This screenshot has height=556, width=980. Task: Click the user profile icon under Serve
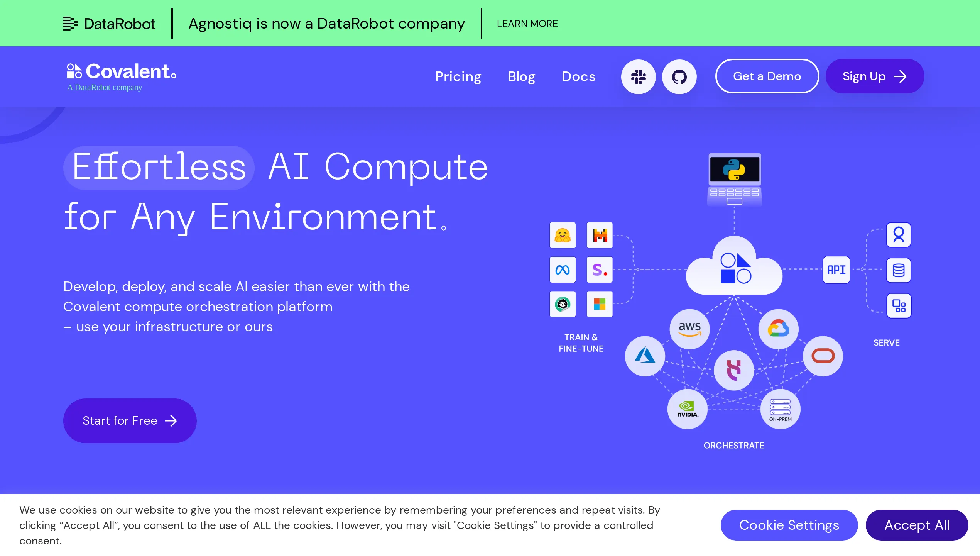(899, 235)
